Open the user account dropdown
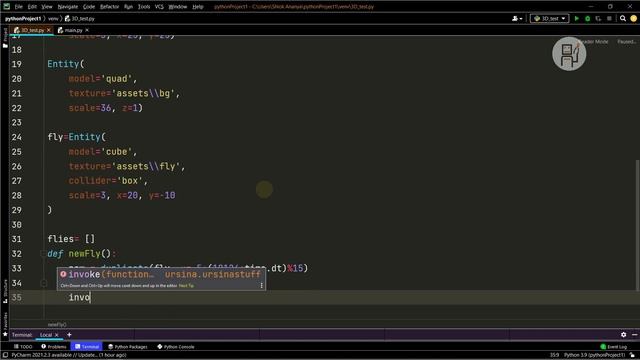 click(x=517, y=18)
